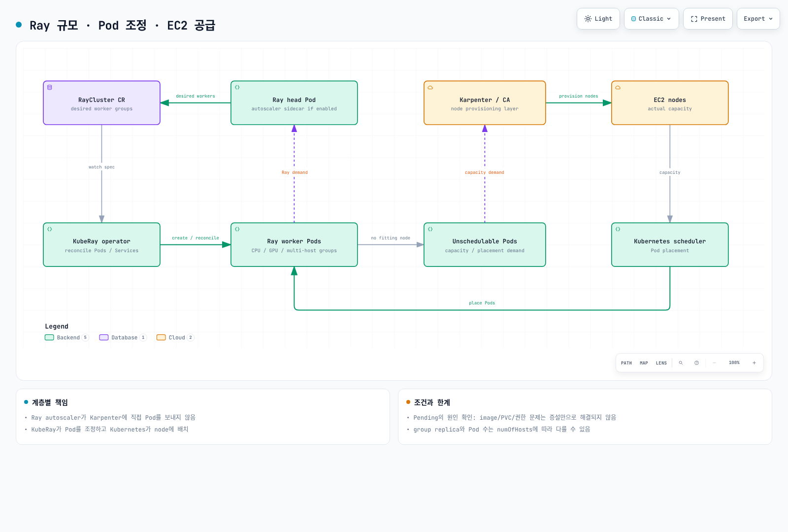Click the 'no fitting node' edge label

[391, 238]
